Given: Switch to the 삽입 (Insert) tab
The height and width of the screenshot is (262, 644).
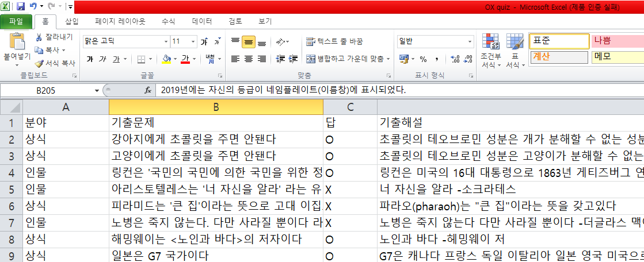Looking at the screenshot, I should (71, 21).
